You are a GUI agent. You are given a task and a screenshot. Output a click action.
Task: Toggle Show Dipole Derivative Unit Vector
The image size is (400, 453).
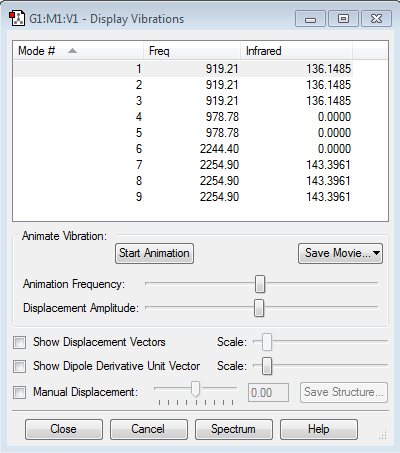tap(19, 366)
